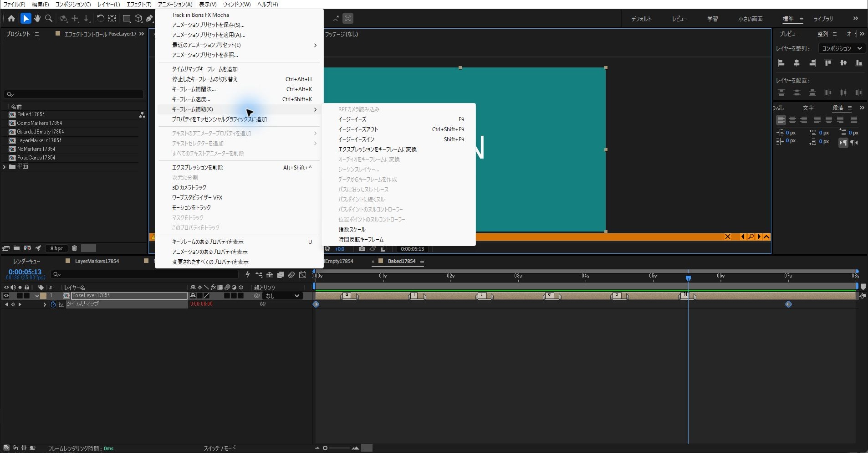Align layers to horizontal center
868x453 pixels.
797,63
